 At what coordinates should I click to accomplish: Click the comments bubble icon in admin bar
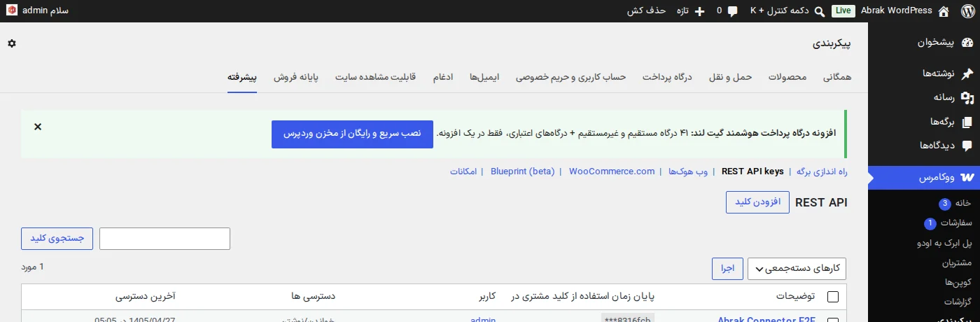point(732,11)
